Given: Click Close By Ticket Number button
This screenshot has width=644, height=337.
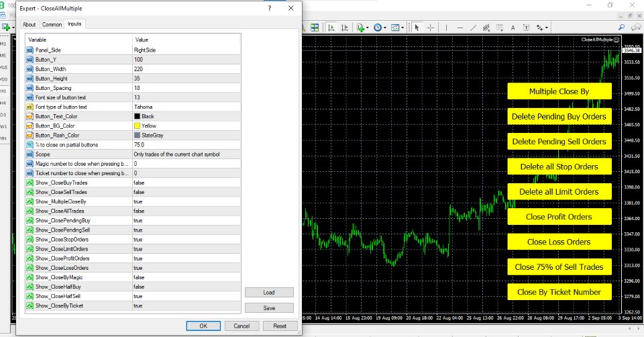Looking at the screenshot, I should (559, 292).
